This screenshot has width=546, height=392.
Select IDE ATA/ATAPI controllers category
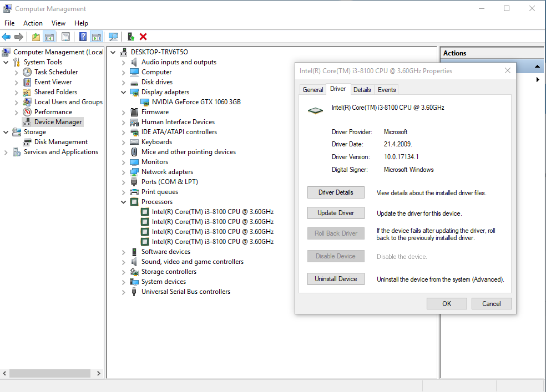click(x=179, y=132)
